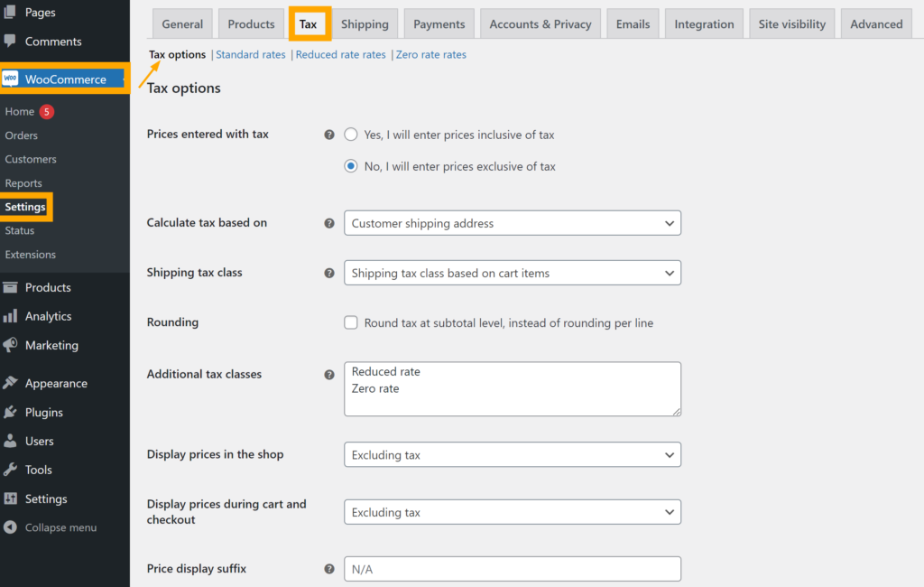Image resolution: width=924 pixels, height=587 pixels.
Task: Open the 'Calculate tax based on' dropdown
Action: 512,223
